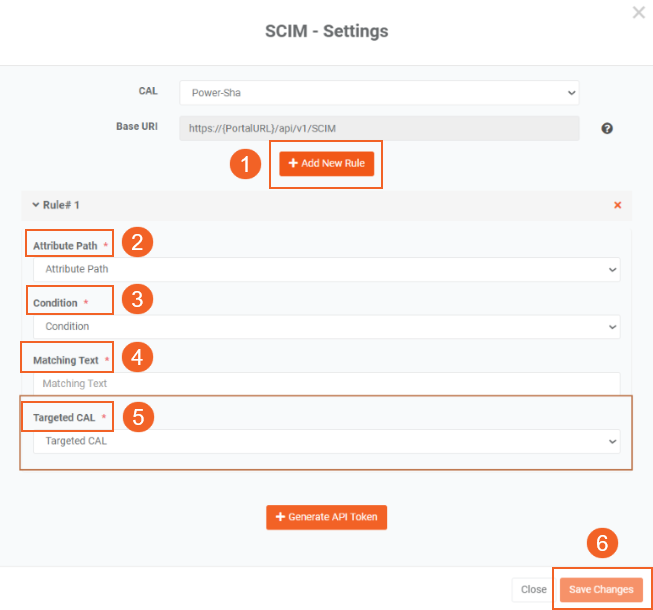
Task: Click the orange step 2 marker
Action: (138, 241)
